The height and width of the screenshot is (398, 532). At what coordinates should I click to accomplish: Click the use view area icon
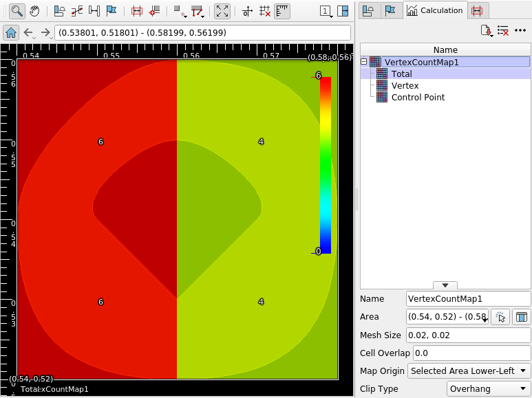pos(522,317)
